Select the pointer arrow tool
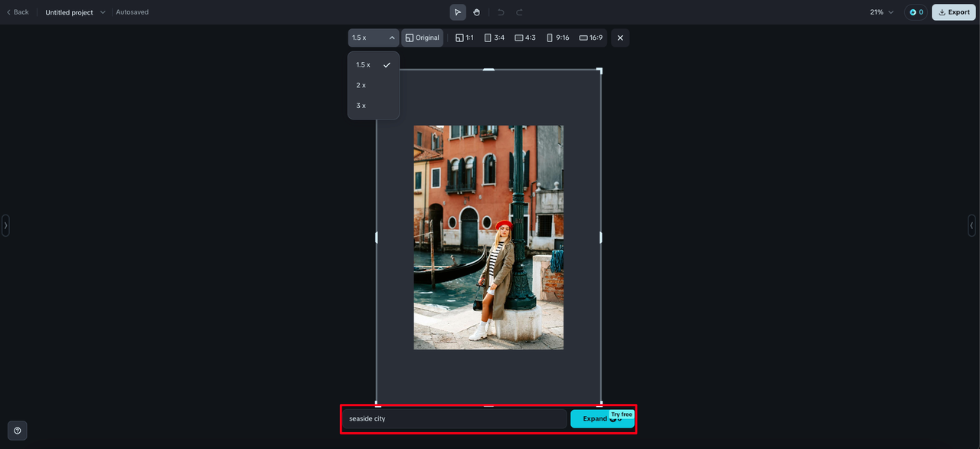 (458, 12)
